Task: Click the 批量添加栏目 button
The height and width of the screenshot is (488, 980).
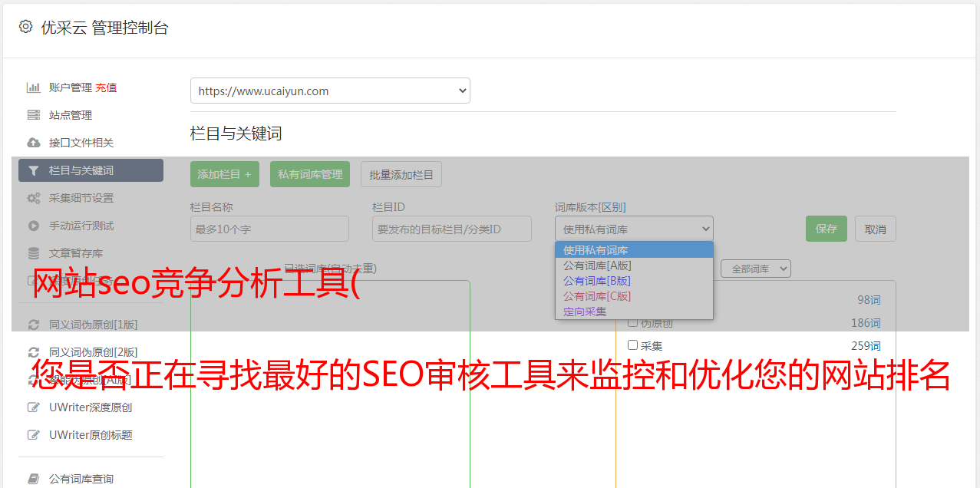Action: [x=401, y=174]
